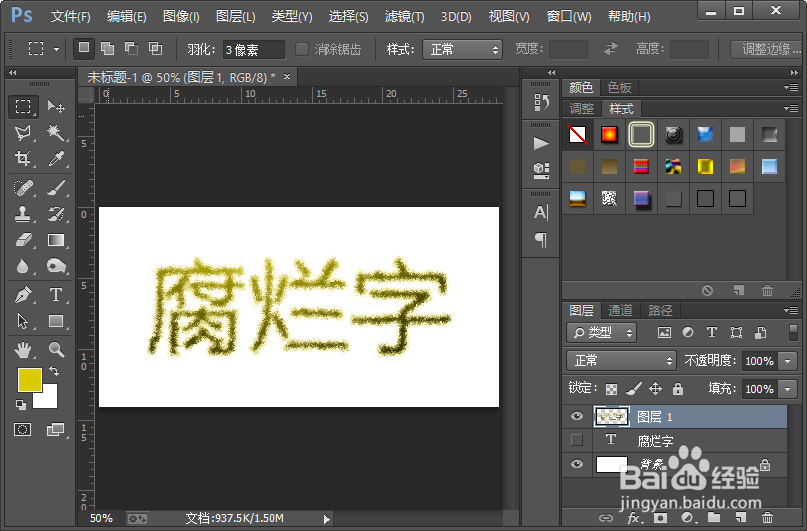Select the Pen tool
Screen dimensions: 807x531
(x=23, y=295)
